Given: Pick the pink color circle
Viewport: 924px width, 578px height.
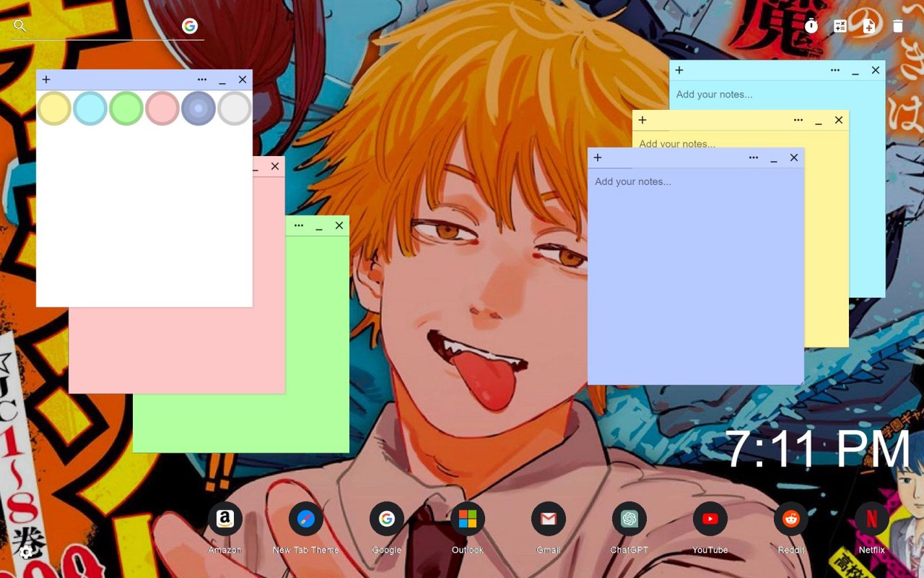Looking at the screenshot, I should pyautogui.click(x=162, y=108).
